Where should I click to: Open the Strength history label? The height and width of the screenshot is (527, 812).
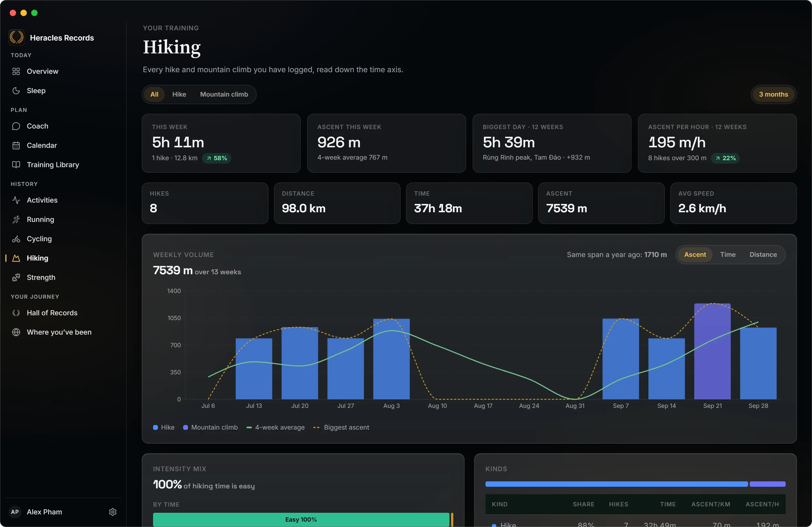click(41, 277)
